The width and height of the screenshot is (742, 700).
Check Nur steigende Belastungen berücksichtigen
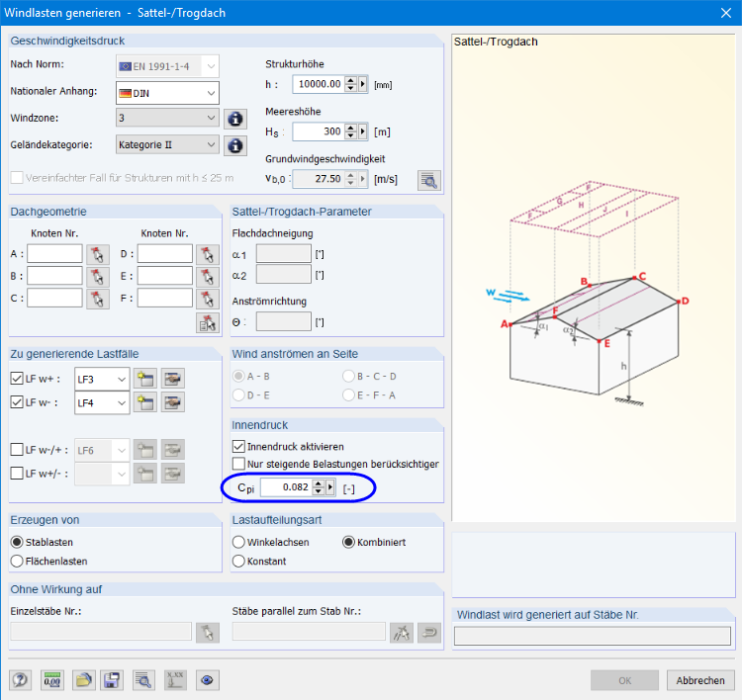point(238,464)
